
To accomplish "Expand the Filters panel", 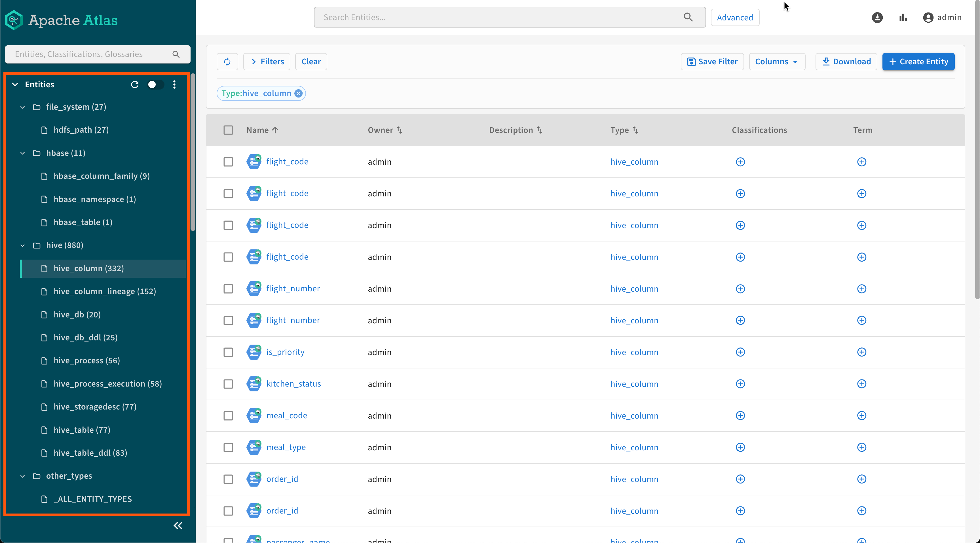I will coord(267,61).
